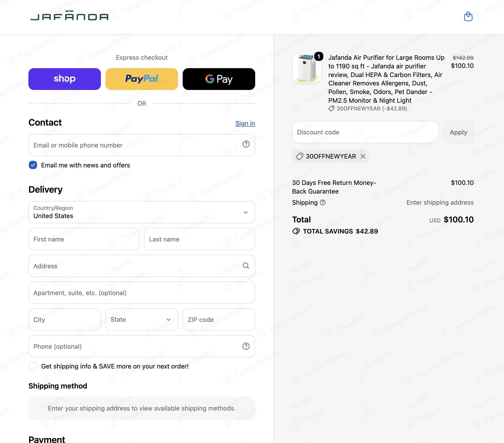Click the shipping methods placeholder message
504x443 pixels.
tap(142, 408)
